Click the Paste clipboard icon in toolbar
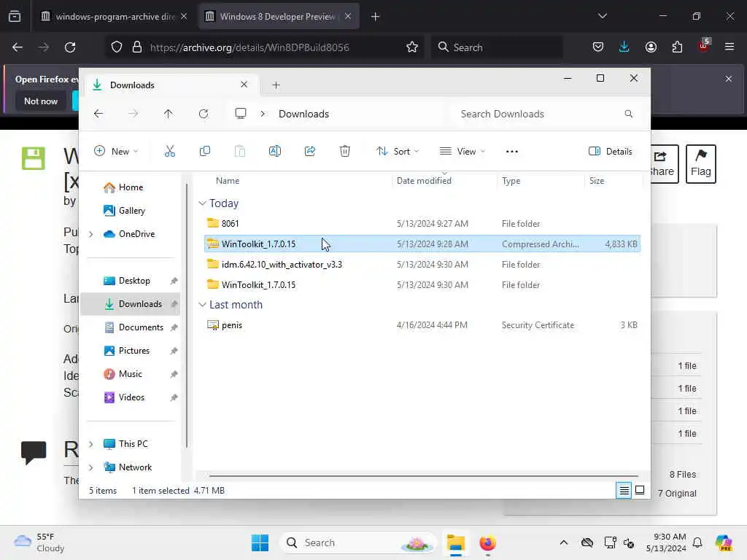The width and height of the screenshot is (747, 560). click(239, 152)
